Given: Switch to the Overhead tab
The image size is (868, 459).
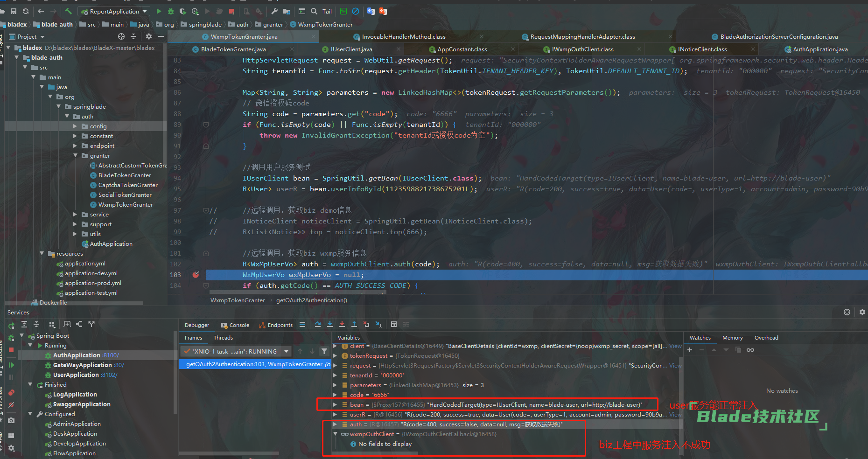Looking at the screenshot, I should (x=766, y=338).
